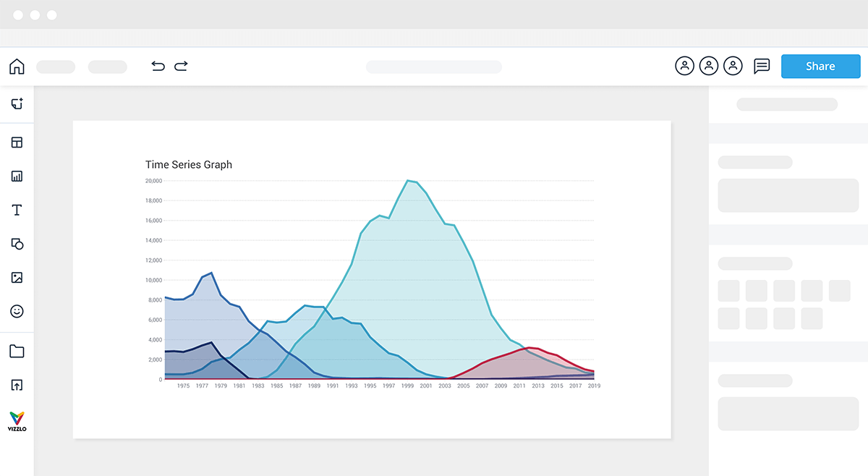Redo the last action
Image resolution: width=868 pixels, height=476 pixels.
click(x=181, y=67)
